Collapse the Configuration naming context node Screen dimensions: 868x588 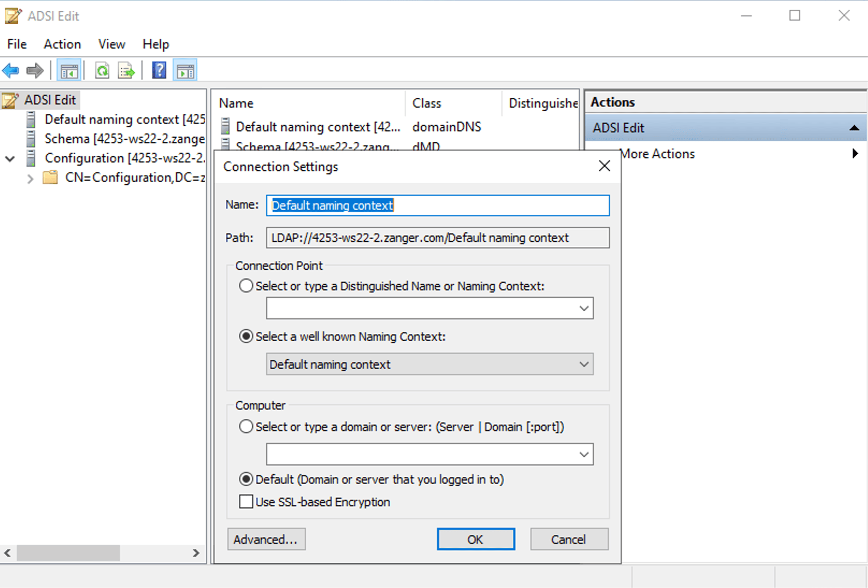tap(9, 159)
